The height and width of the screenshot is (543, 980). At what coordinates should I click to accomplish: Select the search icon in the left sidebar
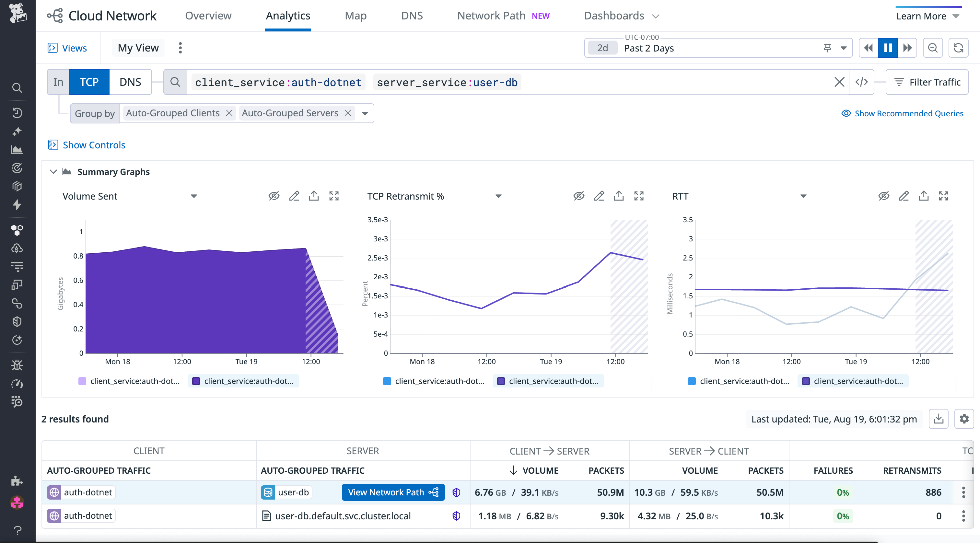tap(17, 87)
